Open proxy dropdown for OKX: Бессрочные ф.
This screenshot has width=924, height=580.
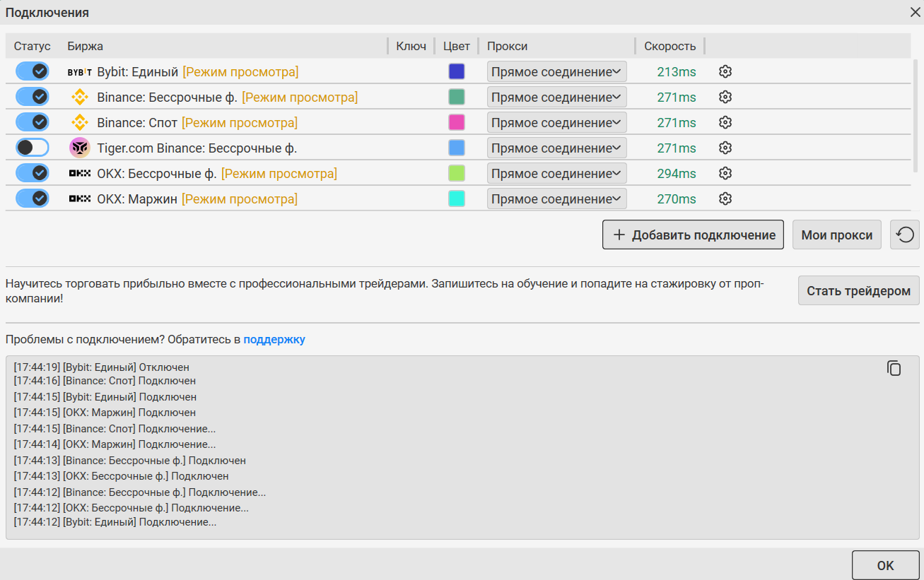(x=556, y=173)
